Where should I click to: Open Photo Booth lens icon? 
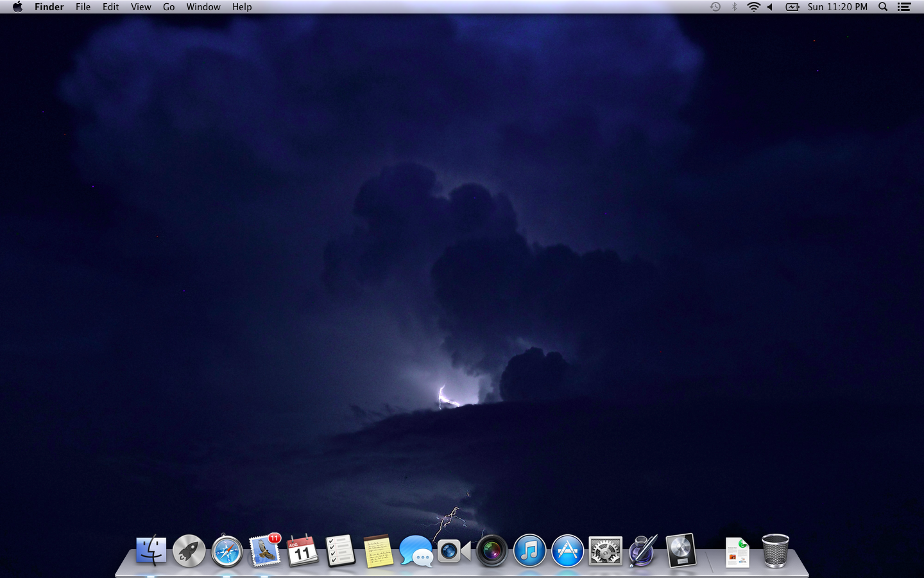[492, 551]
